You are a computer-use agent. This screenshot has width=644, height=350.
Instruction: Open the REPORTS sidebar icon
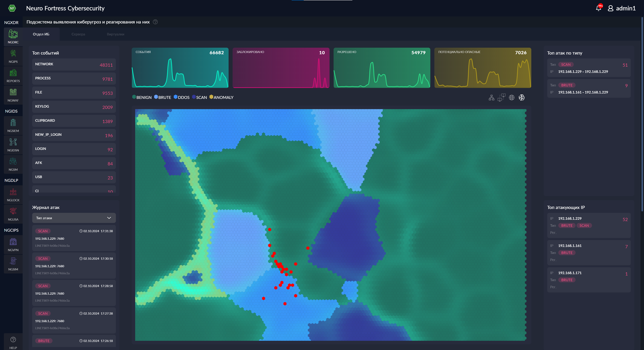tap(13, 76)
